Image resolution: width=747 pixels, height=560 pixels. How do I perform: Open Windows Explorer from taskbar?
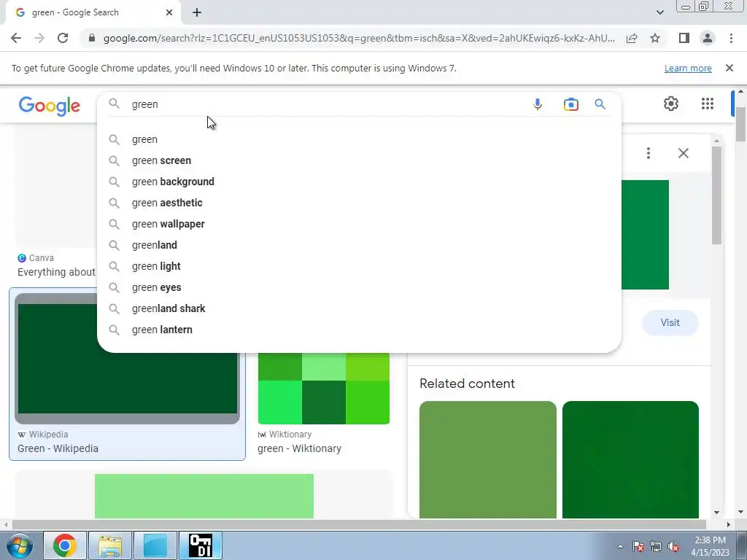coord(110,545)
